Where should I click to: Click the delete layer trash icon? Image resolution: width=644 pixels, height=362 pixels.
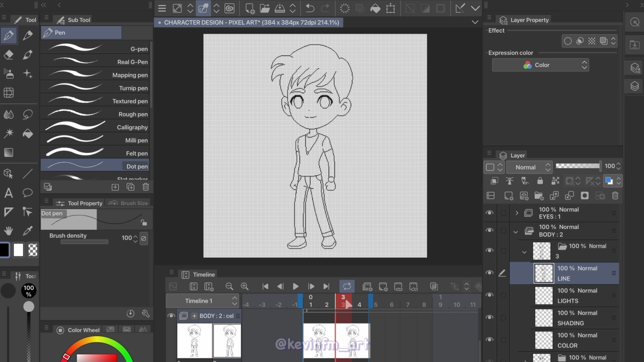[x=615, y=196]
